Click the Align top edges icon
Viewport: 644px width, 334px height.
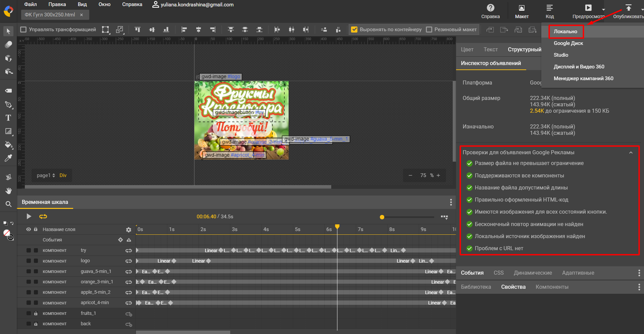[138, 30]
